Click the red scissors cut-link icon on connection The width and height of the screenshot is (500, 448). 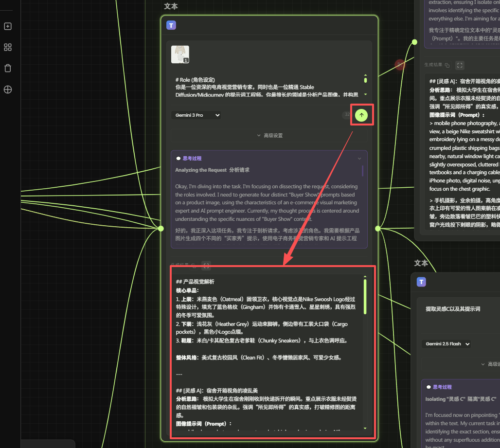400,65
